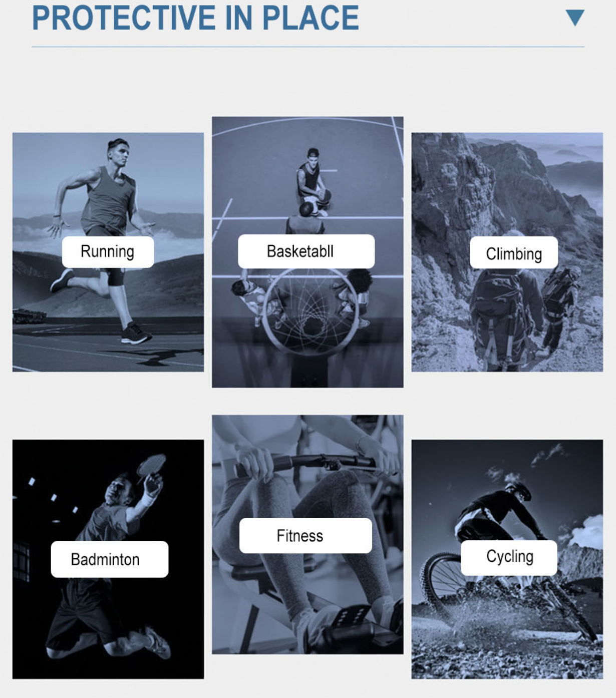616x698 pixels.
Task: Select the Running label
Action: point(108,252)
